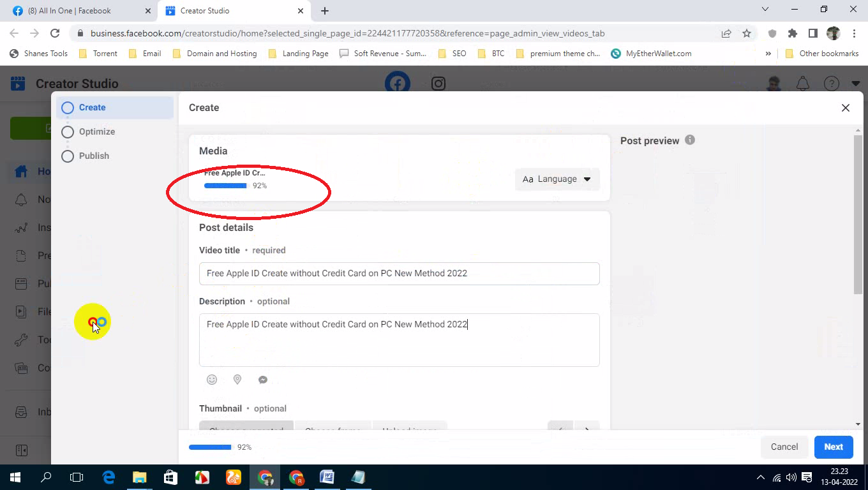Open the Creator Studio notifications bell

click(x=803, y=83)
